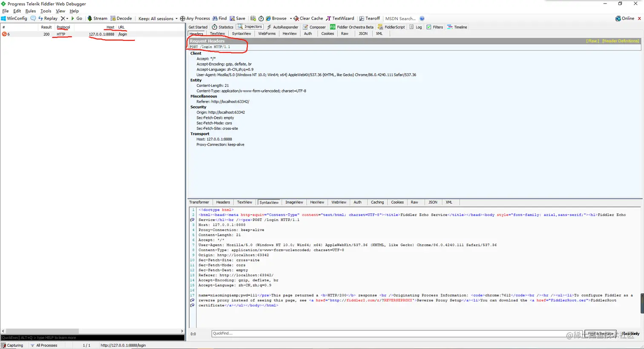Select request inspector HexView tab
This screenshot has width=644, height=349.
[x=290, y=34]
